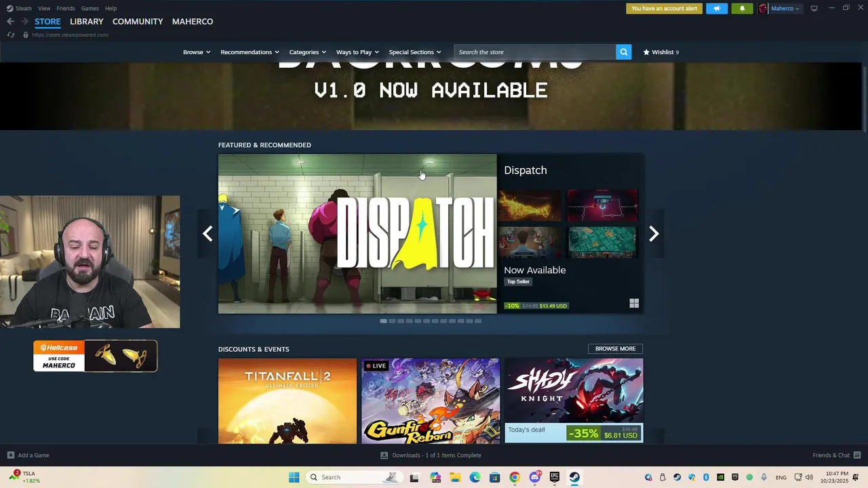Launch Microsoft Edge from taskbar
This screenshot has height=488, width=868.
tap(475, 477)
